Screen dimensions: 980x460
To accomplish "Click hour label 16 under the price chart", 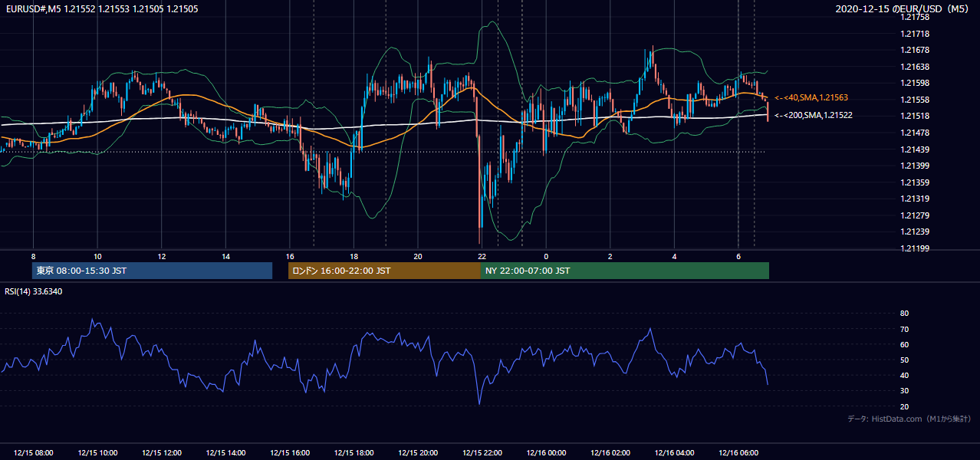I will click(x=290, y=256).
